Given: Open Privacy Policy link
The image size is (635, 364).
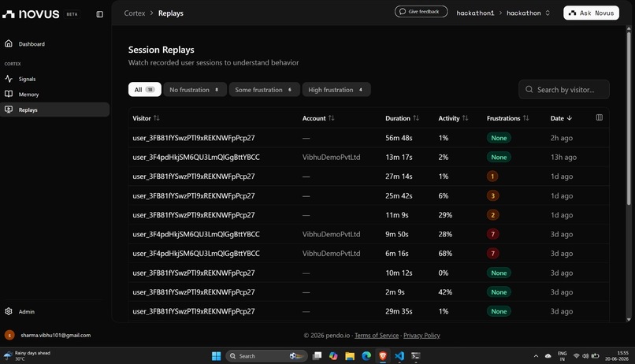Looking at the screenshot, I should pyautogui.click(x=421, y=336).
